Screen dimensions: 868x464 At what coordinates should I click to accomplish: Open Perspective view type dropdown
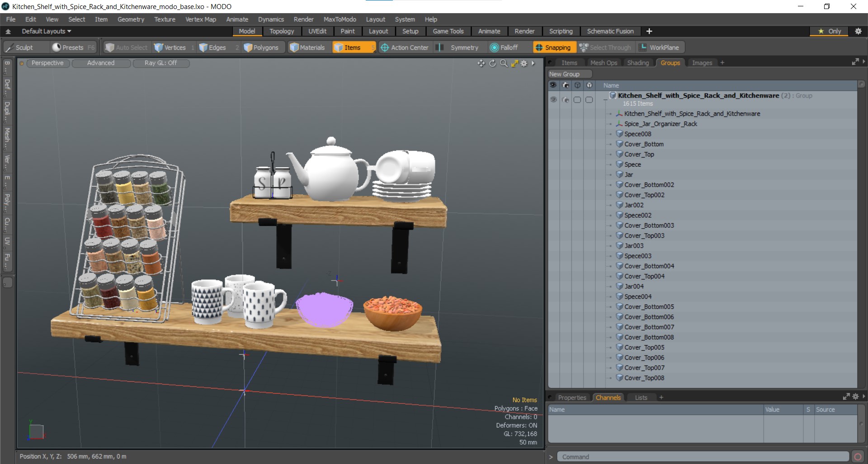47,63
